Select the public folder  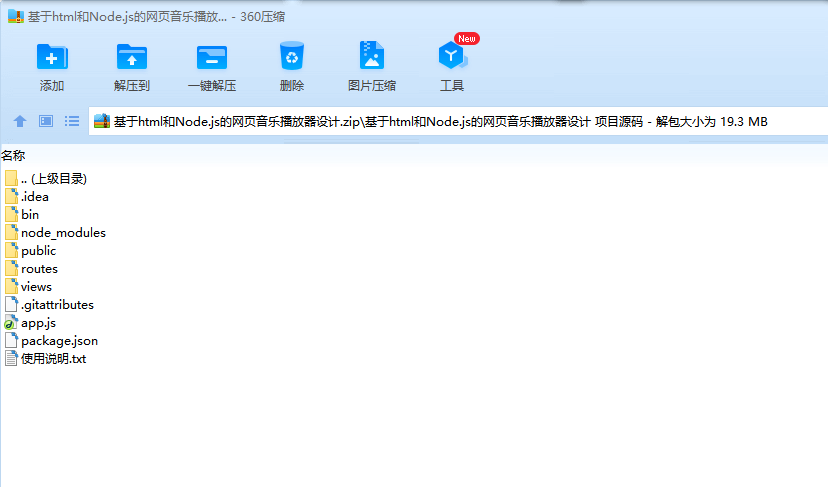[x=31, y=250]
